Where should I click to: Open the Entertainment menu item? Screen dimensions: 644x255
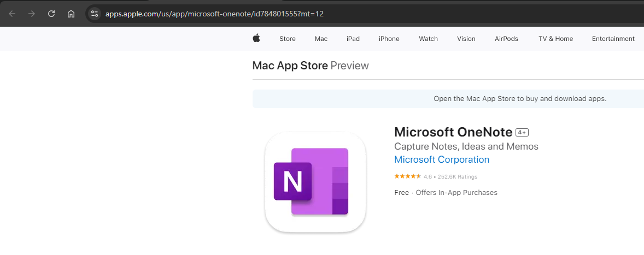(613, 39)
